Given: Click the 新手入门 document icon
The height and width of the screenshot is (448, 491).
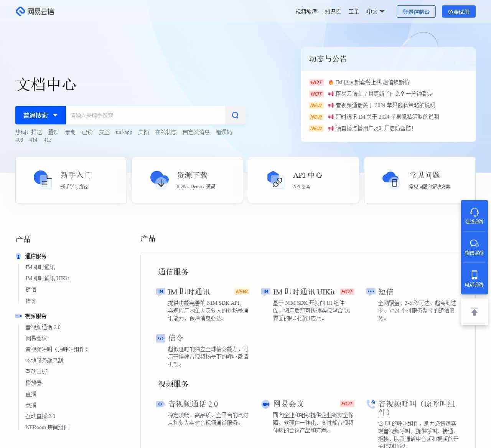Looking at the screenshot, I should point(43,179).
